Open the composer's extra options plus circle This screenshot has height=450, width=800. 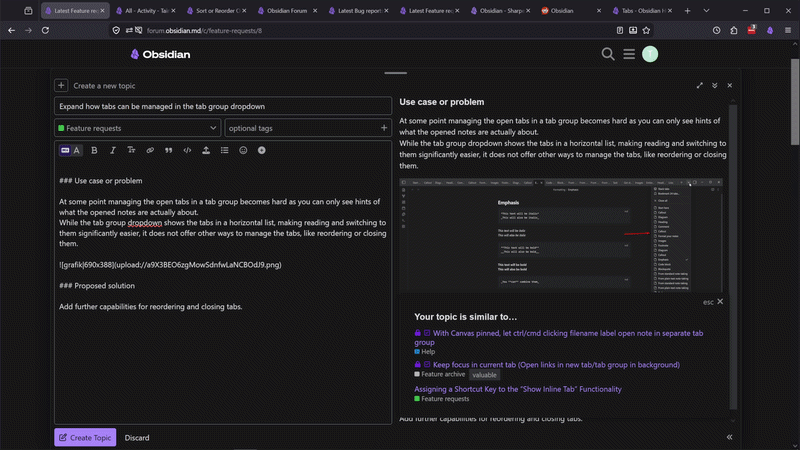262,151
